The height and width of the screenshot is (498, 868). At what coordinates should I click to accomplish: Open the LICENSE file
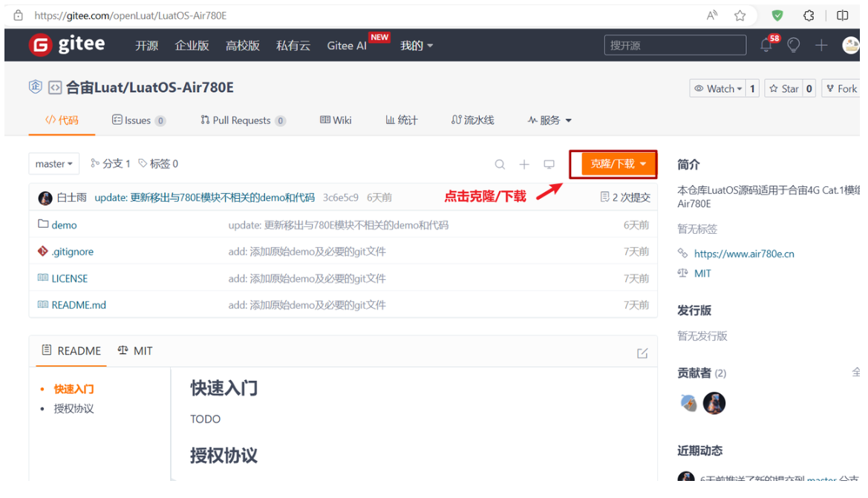coord(70,278)
